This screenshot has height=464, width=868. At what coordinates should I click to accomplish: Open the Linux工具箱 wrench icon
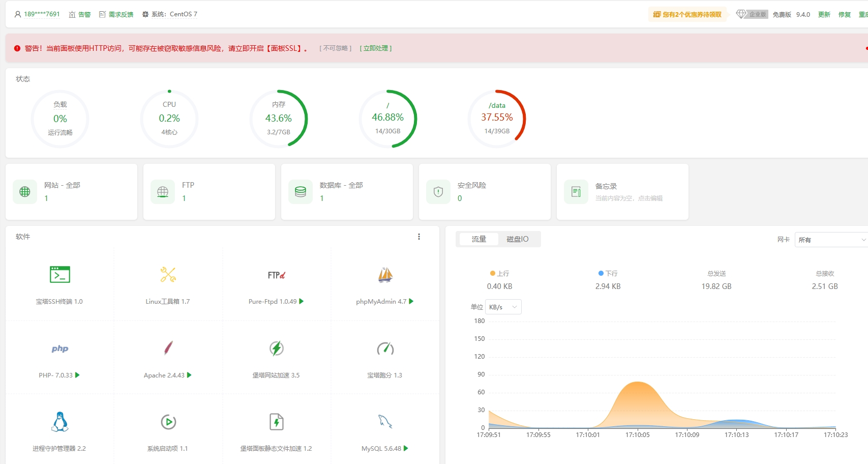168,275
